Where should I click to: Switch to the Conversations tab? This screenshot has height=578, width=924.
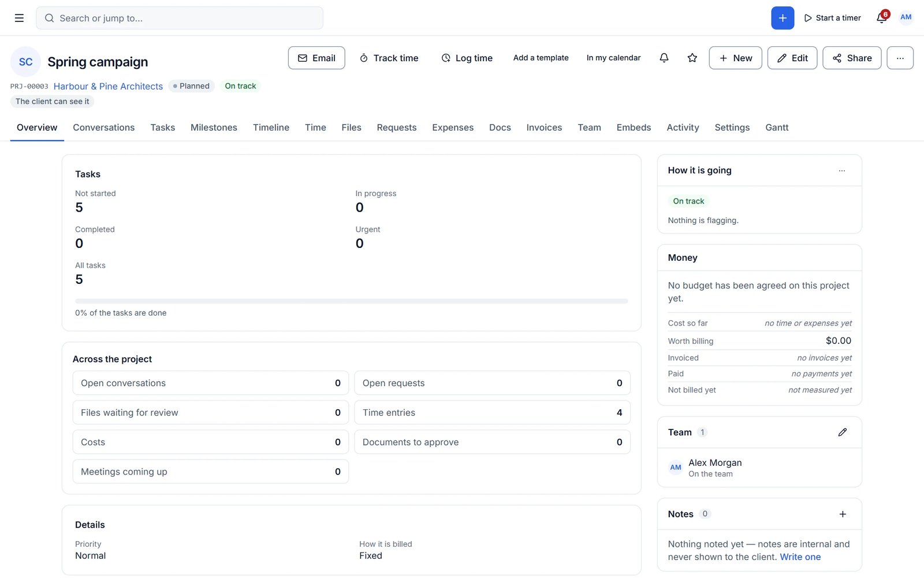pyautogui.click(x=104, y=128)
